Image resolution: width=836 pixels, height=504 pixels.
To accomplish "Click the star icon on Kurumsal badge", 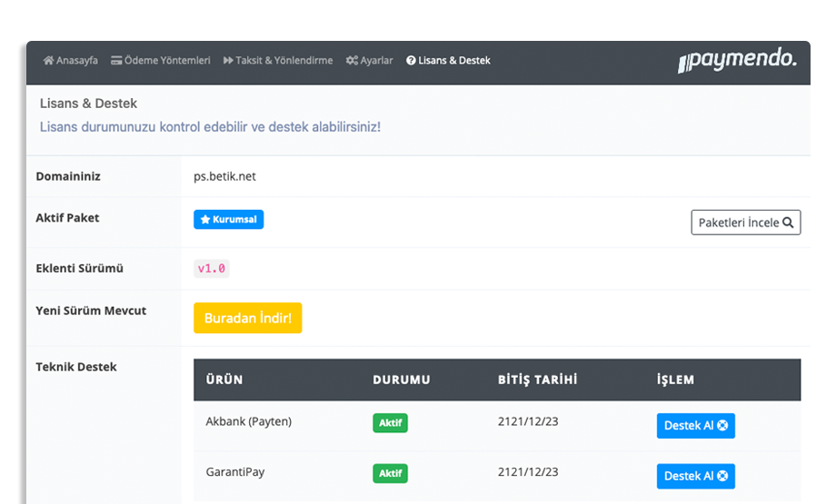I will [x=205, y=220].
